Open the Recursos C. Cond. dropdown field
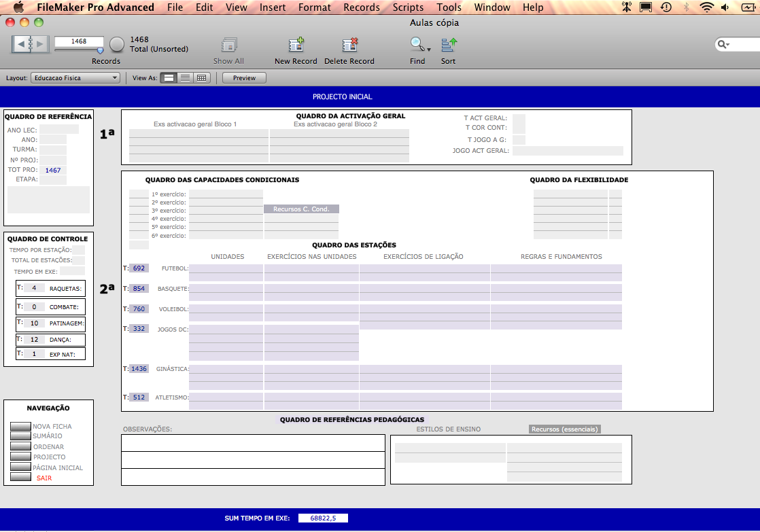760x532 pixels. click(x=301, y=209)
